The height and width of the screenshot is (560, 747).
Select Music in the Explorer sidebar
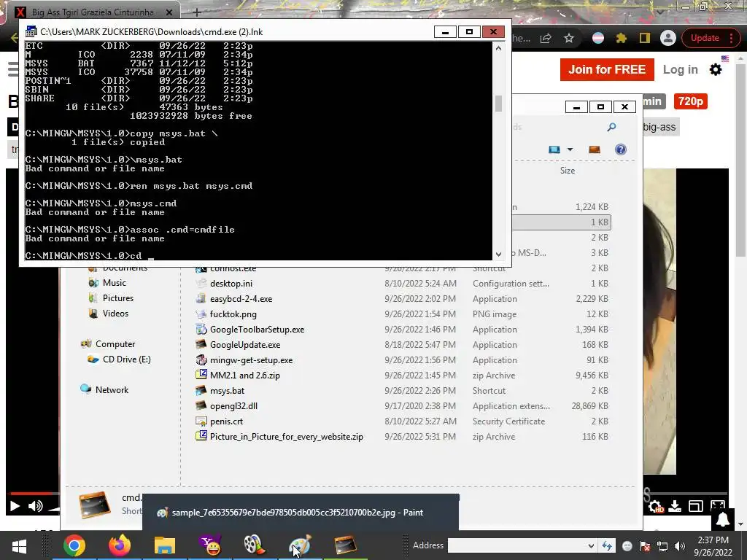[x=115, y=283]
